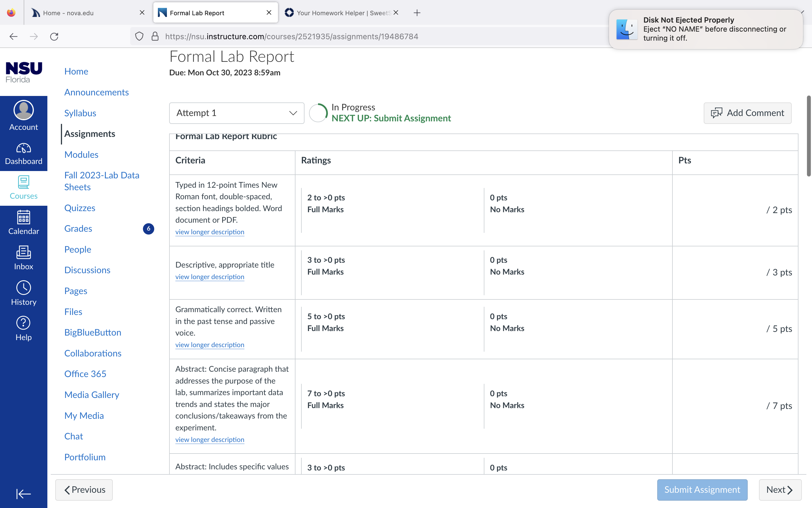The height and width of the screenshot is (508, 812).
Task: Click the page vertical scrollbar
Action: tap(809, 136)
